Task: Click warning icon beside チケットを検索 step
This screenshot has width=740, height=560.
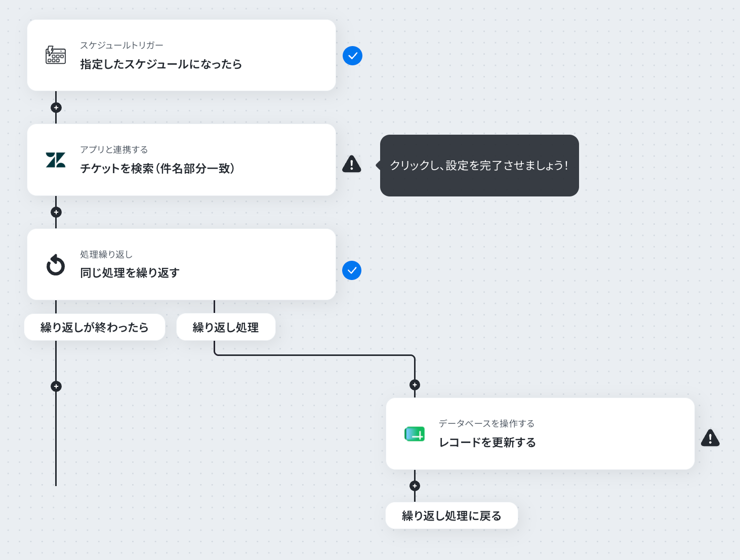Action: coord(352,164)
